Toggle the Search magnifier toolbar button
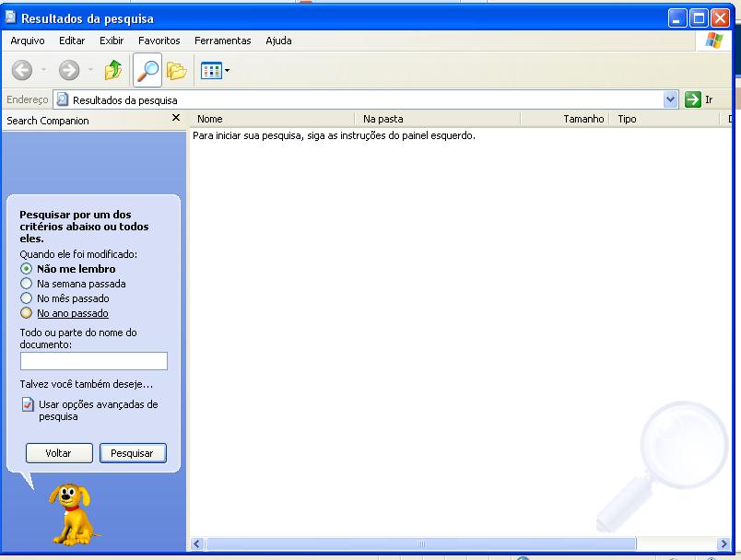 coord(147,70)
